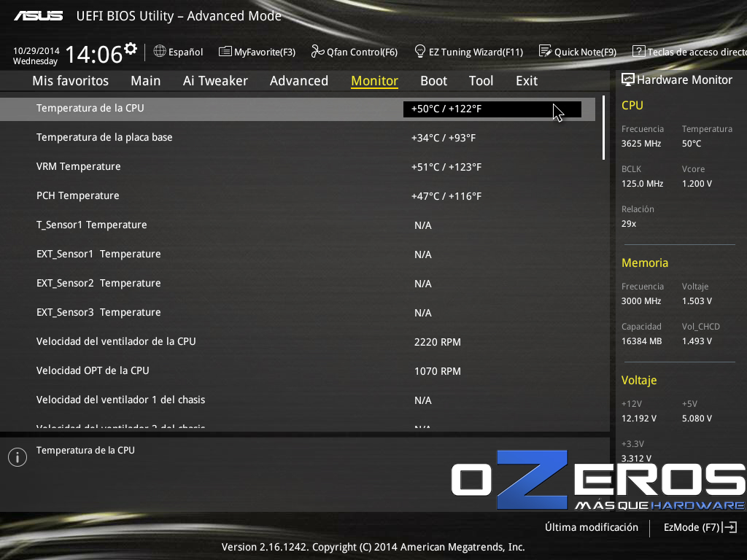
Task: Open the Ai Tweaker tab
Action: (215, 81)
